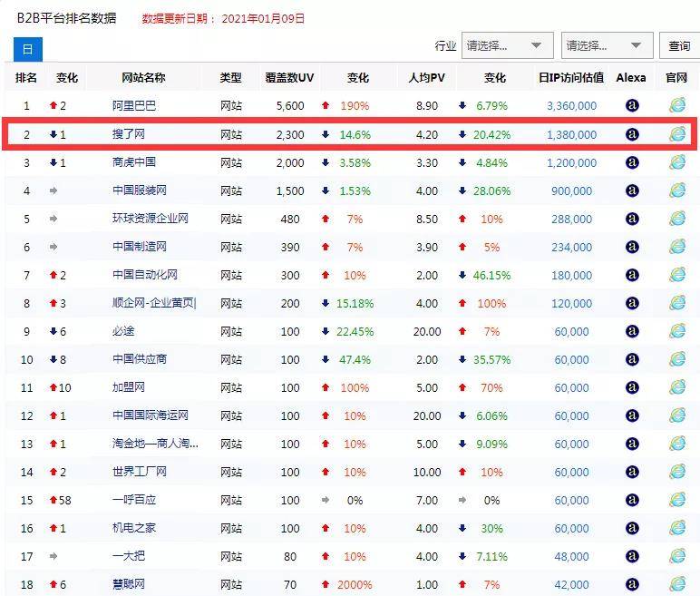This screenshot has height=596, width=700.
Task: Open 机电之家 site link
Action: (134, 528)
